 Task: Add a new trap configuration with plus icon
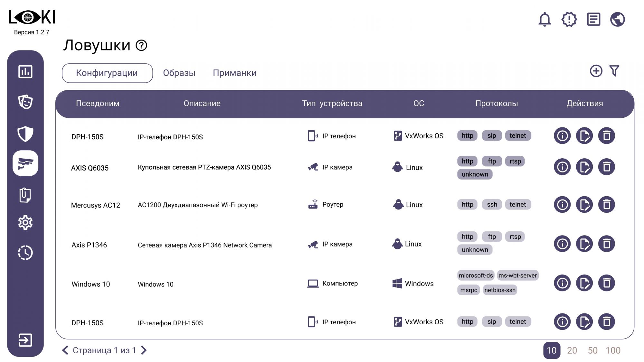tap(596, 71)
